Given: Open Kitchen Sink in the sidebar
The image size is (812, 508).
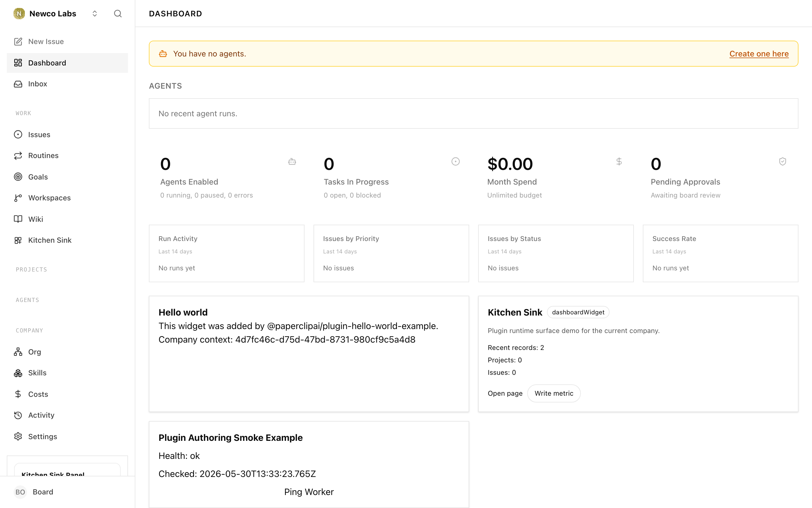Looking at the screenshot, I should (67, 240).
